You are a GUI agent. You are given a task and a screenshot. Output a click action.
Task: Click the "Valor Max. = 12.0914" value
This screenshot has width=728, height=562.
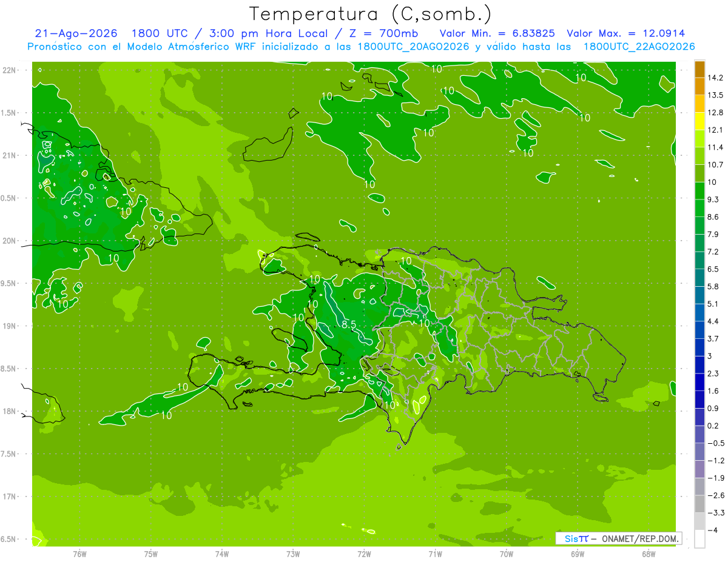(626, 33)
